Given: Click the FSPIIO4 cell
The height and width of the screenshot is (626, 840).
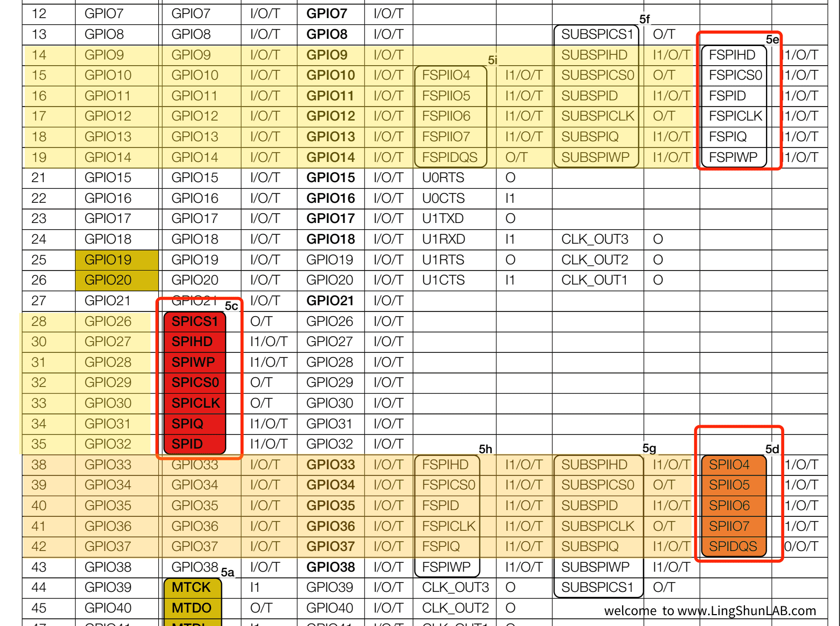Looking at the screenshot, I should click(x=451, y=75).
